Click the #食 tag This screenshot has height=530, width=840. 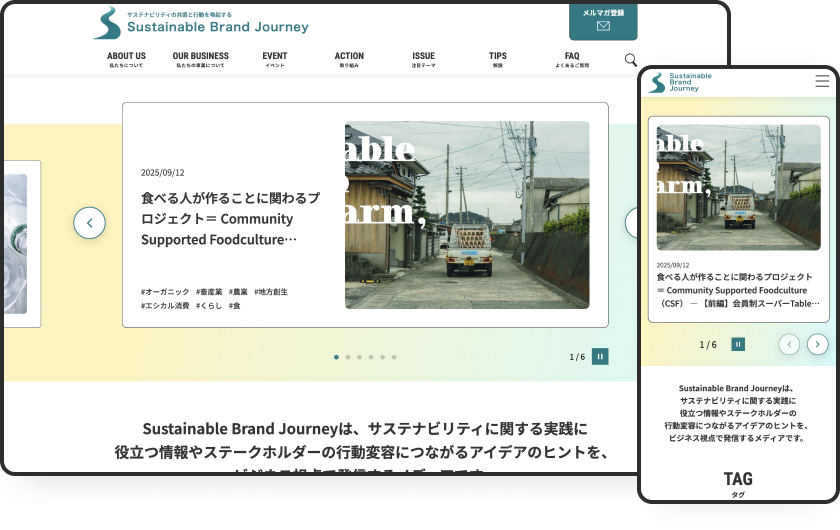(235, 305)
